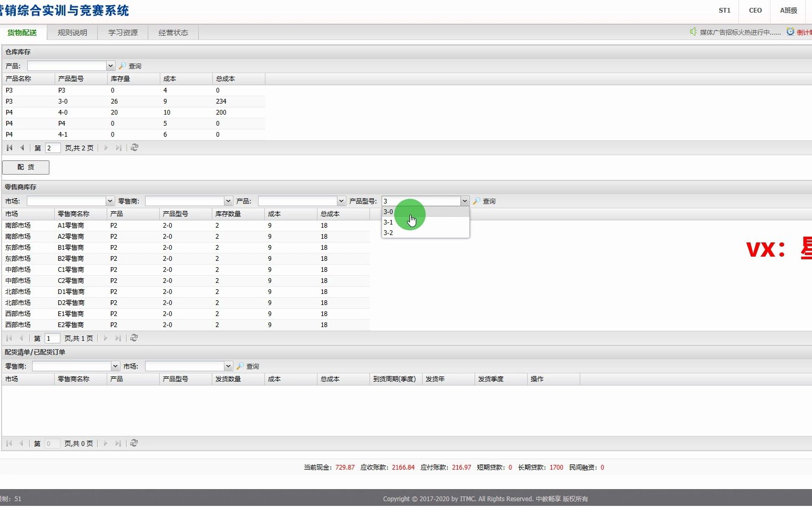812x508 pixels.
Task: Select warehouse row with model 4-0
Action: (x=133, y=113)
